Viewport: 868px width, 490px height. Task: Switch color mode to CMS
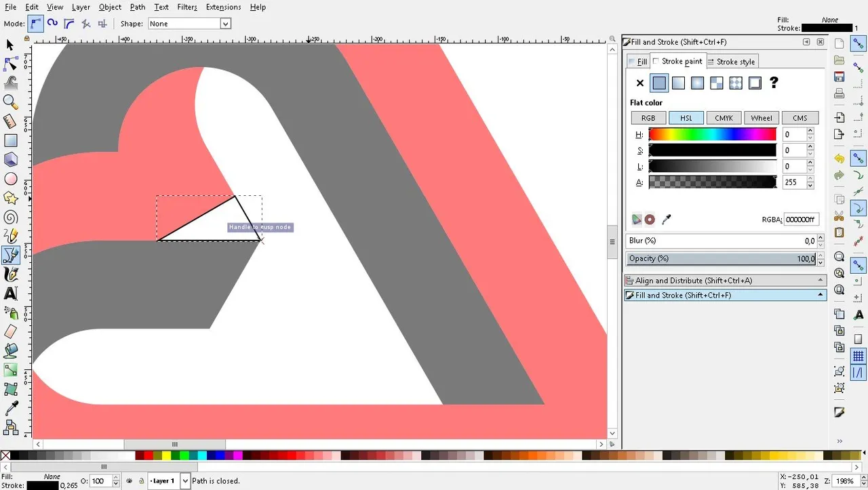tap(800, 118)
